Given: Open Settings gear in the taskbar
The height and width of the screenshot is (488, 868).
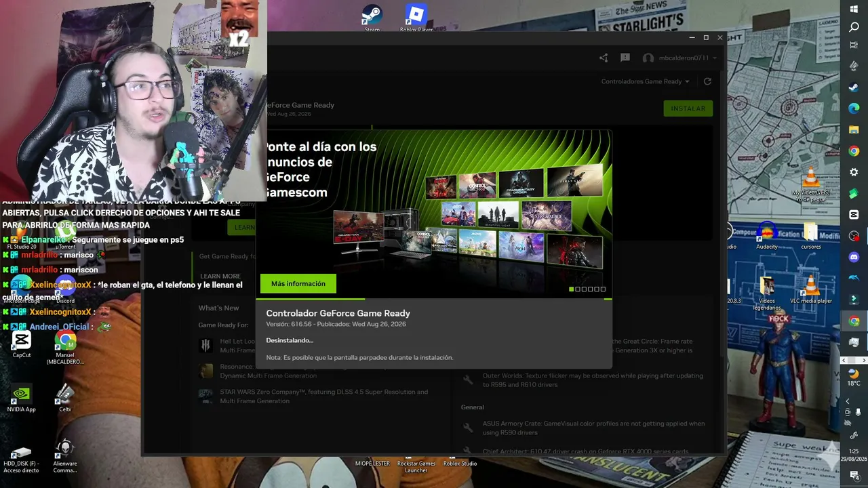Looking at the screenshot, I should point(854,172).
